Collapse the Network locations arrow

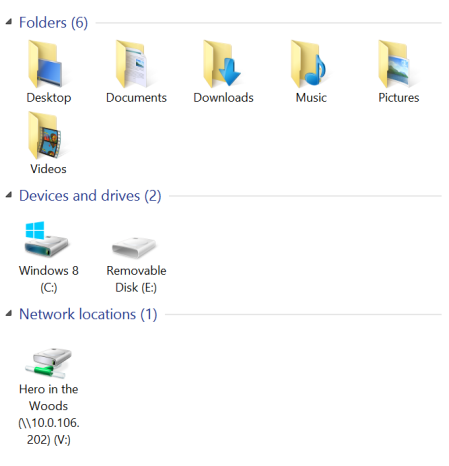pos(9,313)
